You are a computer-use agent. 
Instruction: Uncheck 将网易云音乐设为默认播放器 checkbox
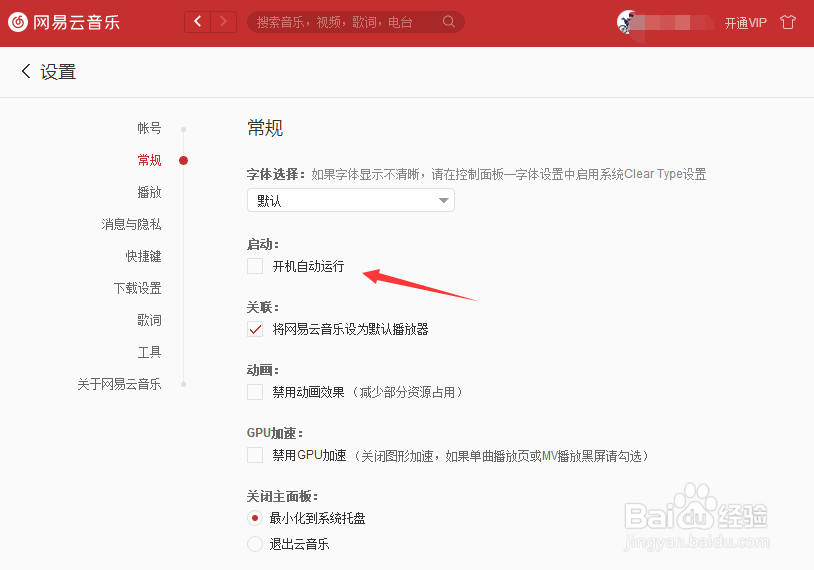255,329
